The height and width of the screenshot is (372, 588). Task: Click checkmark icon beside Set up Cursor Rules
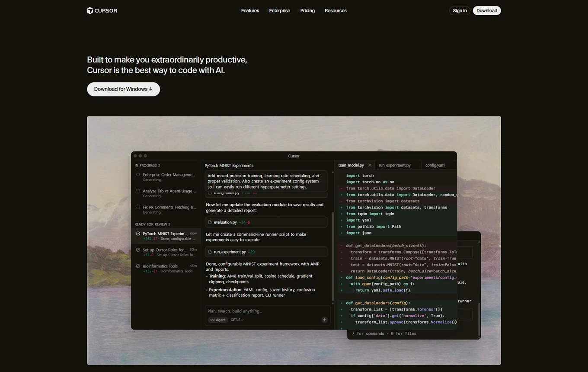pos(138,250)
